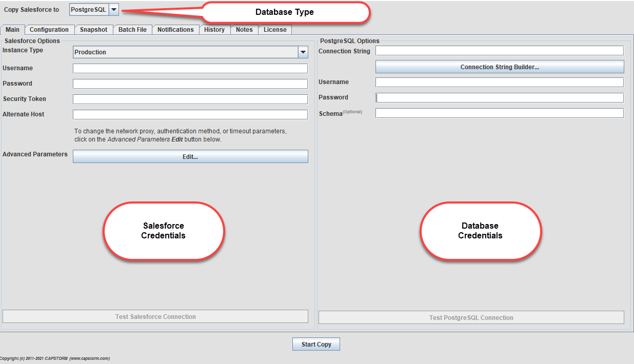The width and height of the screenshot is (634, 364).
Task: Click the PostgreSQL Password field
Action: tap(500, 98)
